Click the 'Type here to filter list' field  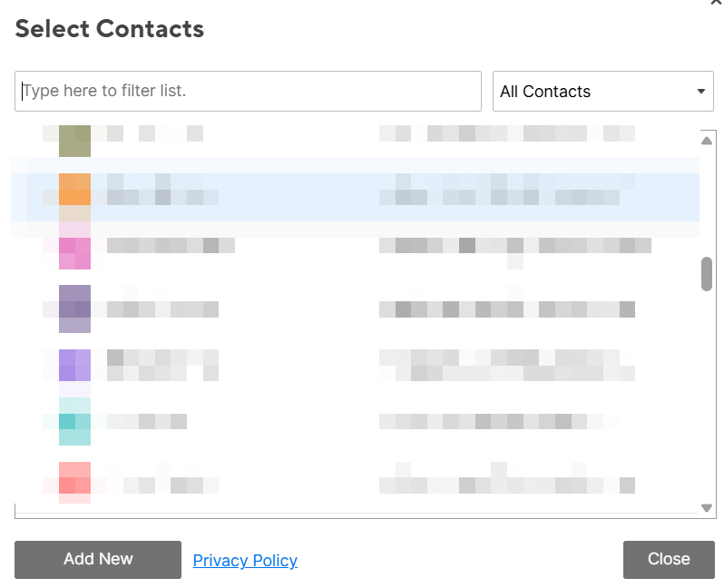coord(248,91)
